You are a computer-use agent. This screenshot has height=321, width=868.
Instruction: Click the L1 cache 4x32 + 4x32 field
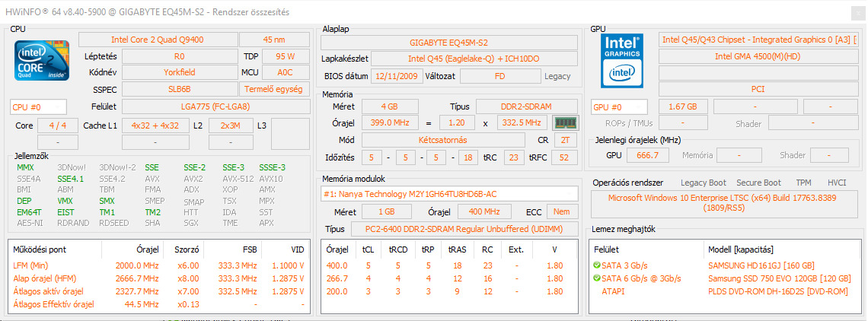[x=155, y=126]
